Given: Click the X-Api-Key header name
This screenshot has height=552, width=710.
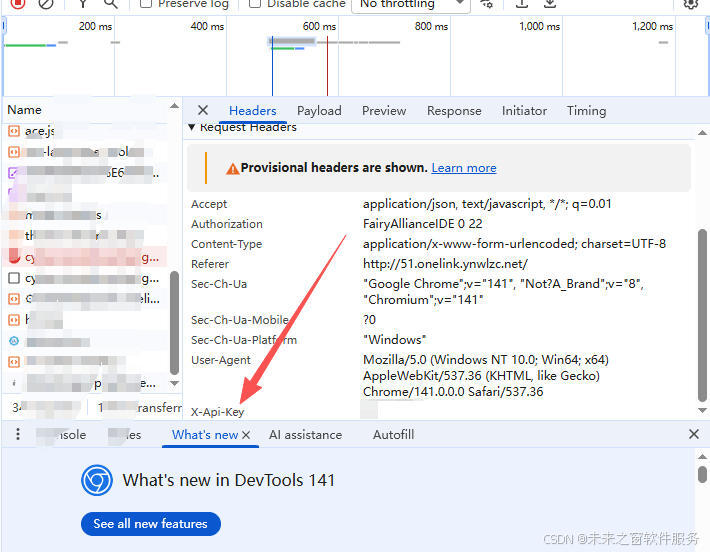Looking at the screenshot, I should (x=217, y=412).
